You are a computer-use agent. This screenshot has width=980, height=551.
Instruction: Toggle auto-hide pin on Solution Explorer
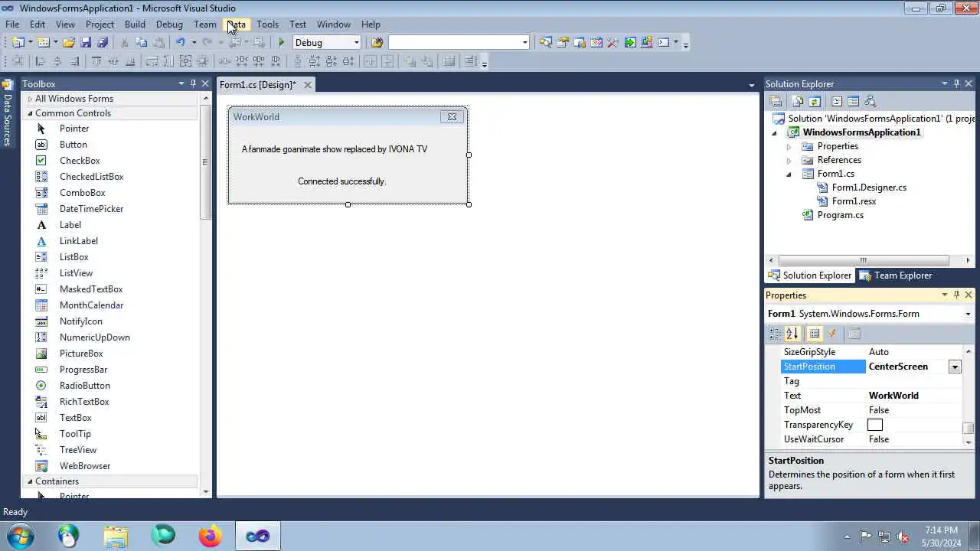pyautogui.click(x=956, y=83)
